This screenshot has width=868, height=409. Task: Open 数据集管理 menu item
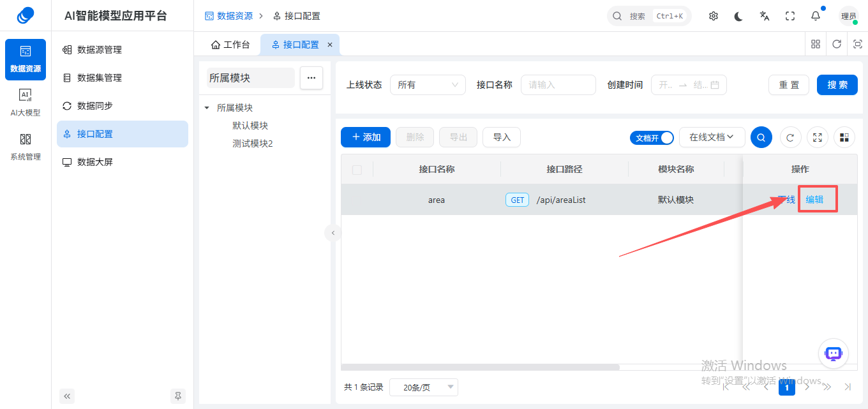123,78
